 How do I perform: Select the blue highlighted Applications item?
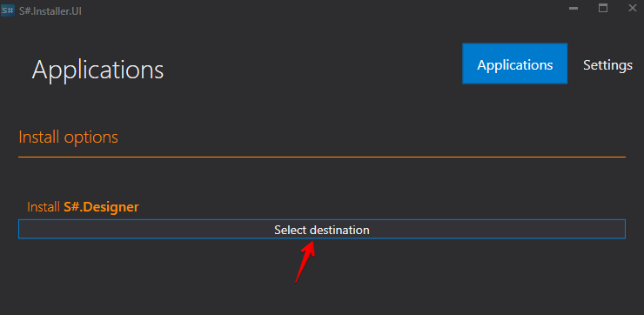pyautogui.click(x=514, y=64)
